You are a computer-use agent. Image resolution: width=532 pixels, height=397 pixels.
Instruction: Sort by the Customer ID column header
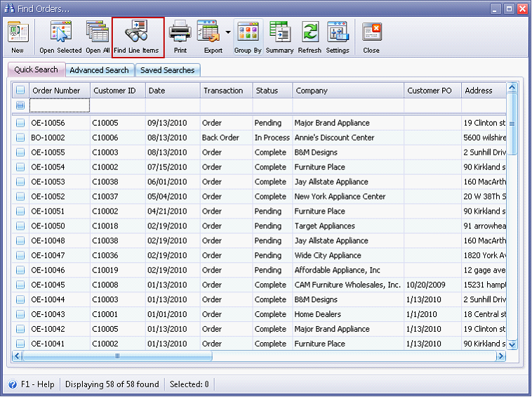tap(114, 91)
